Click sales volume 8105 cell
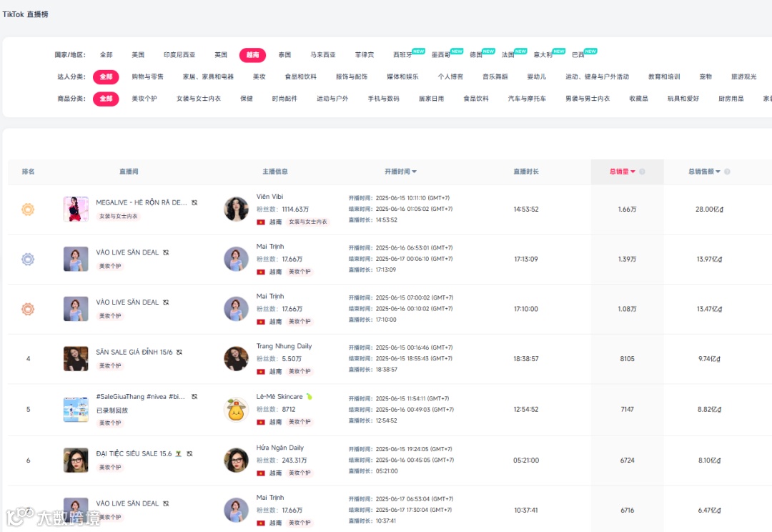Screen dimensions: 772x532 coord(628,359)
